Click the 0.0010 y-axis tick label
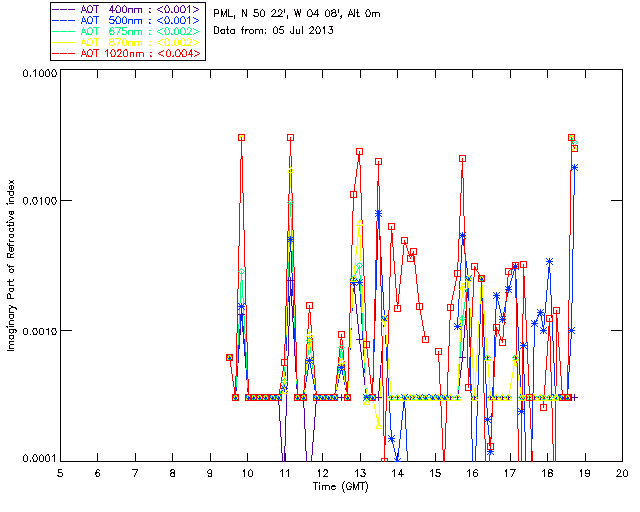The height and width of the screenshot is (512, 640). pos(39,331)
